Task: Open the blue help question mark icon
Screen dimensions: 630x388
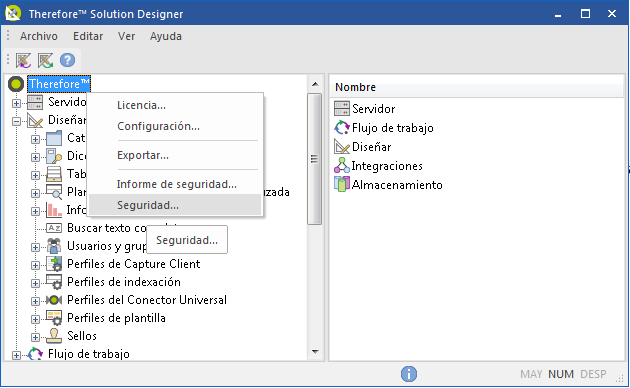Action: [x=68, y=60]
